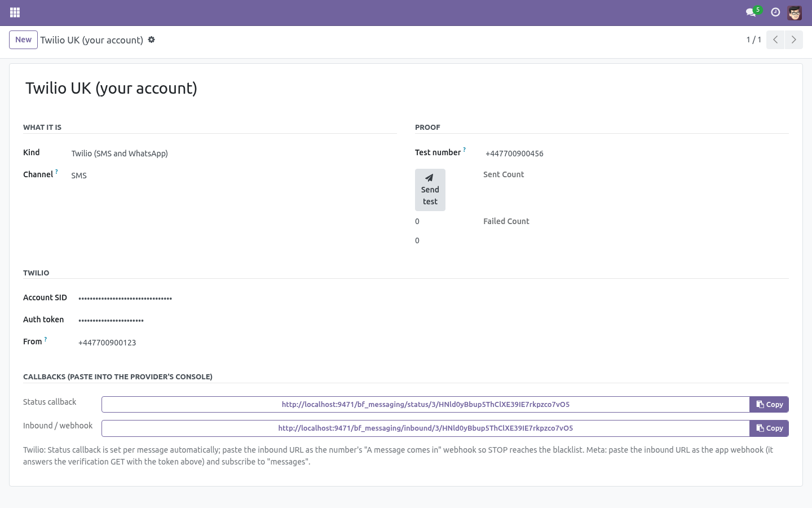Click the TWILIO section heading

tap(36, 273)
